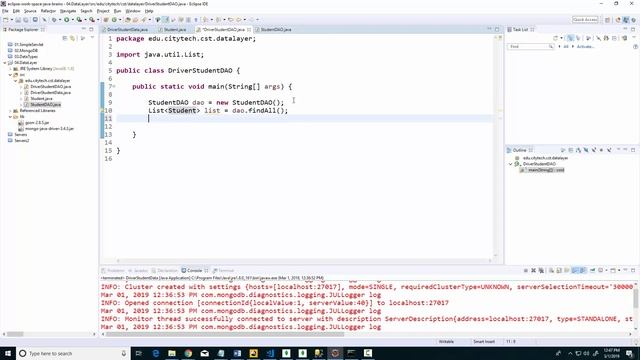Open the Refactor menu
This screenshot has height=360, width=640.
click(x=48, y=11)
